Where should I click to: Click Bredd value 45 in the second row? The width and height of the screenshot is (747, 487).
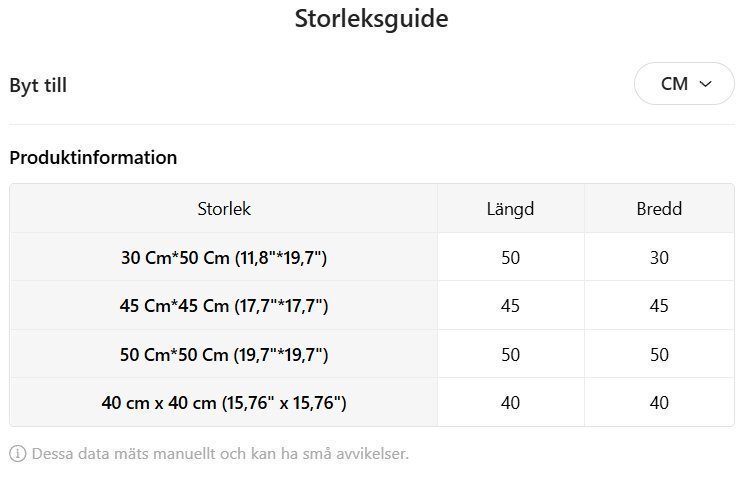tap(659, 306)
